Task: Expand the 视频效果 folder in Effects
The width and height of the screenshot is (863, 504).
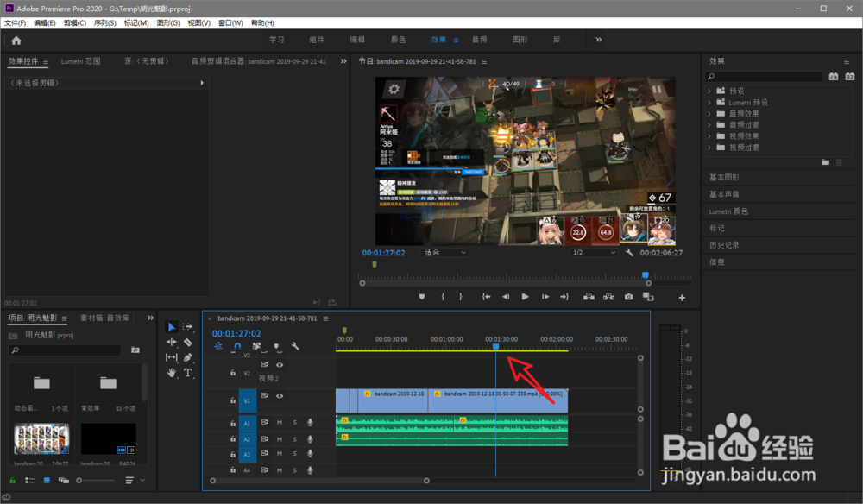Action: (709, 135)
